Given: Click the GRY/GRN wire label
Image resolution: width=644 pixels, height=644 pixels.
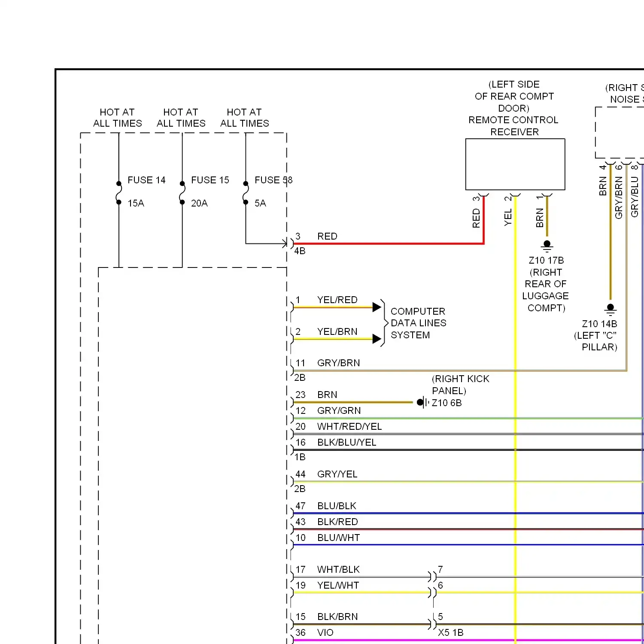Looking at the screenshot, I should coord(339,410).
